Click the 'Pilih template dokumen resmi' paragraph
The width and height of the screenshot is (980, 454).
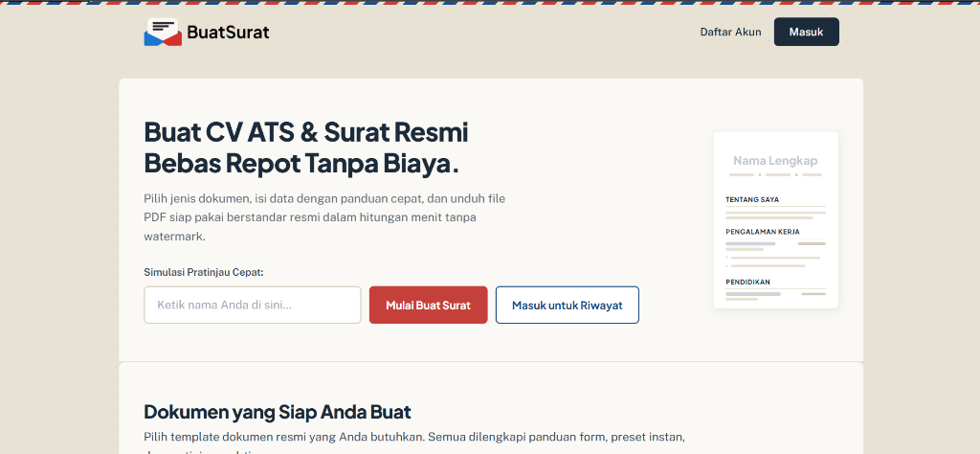click(x=414, y=443)
